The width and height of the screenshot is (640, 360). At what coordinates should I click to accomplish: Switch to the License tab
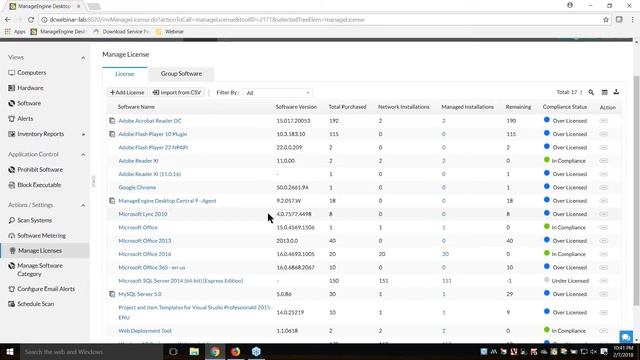click(124, 74)
